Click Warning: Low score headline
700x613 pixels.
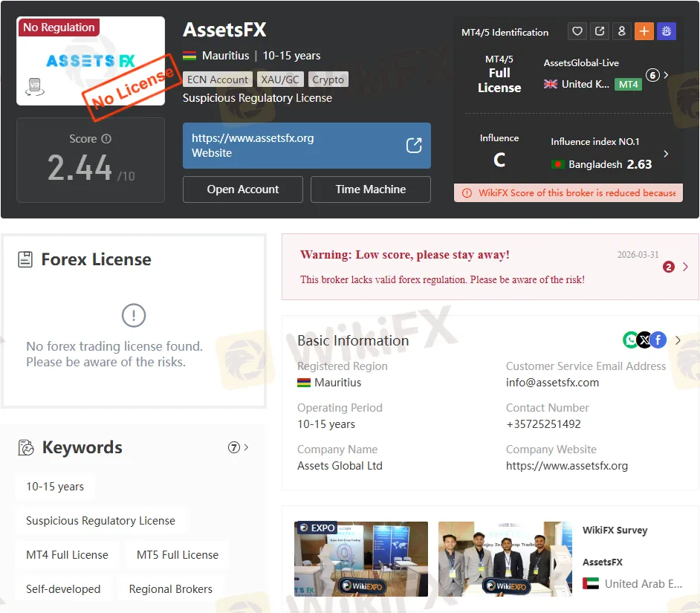[x=405, y=254]
